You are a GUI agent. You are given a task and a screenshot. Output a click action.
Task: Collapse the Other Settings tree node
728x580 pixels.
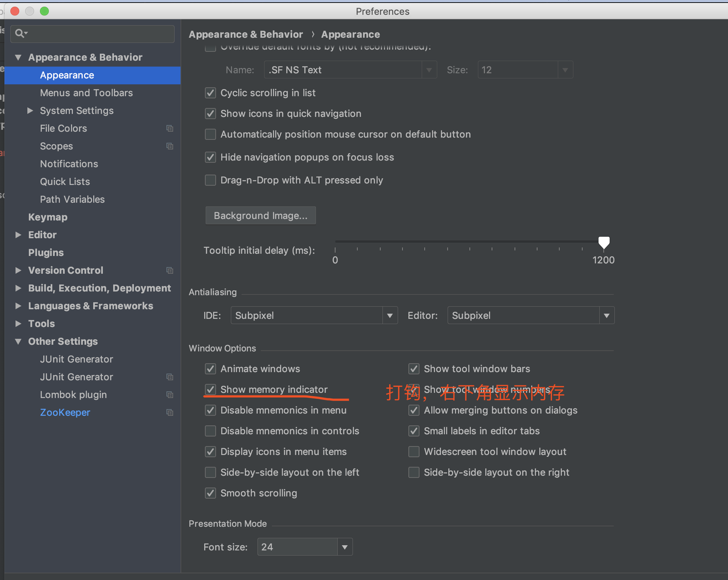18,341
